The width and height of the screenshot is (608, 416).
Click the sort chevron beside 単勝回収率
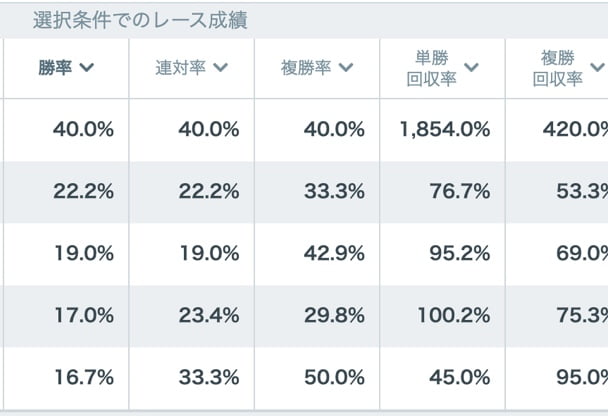point(472,68)
